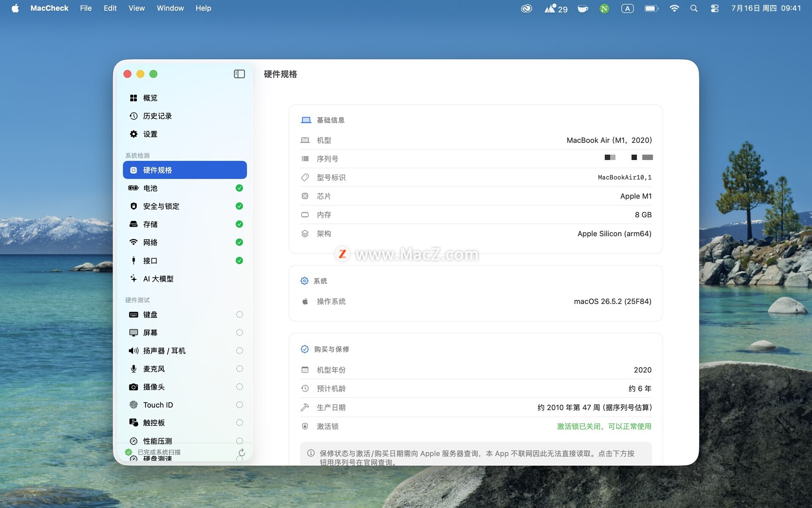This screenshot has height=508, width=812.
Task: Open the File menu
Action: [86, 8]
